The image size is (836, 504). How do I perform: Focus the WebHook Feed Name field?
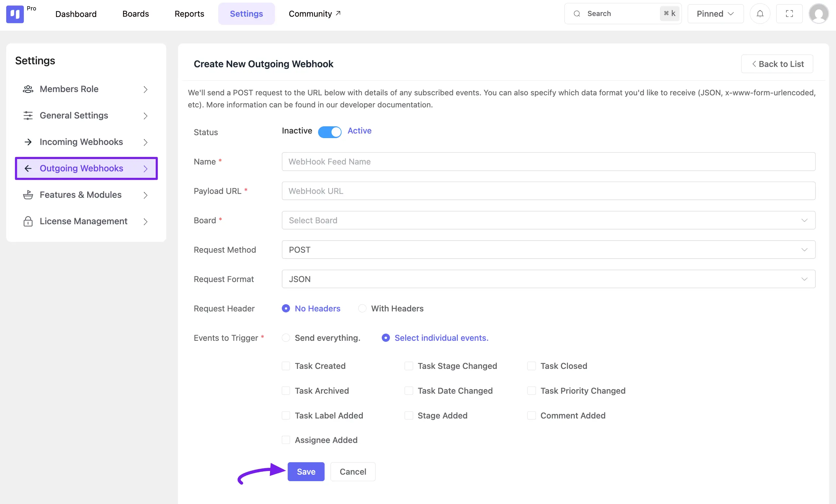[548, 162]
